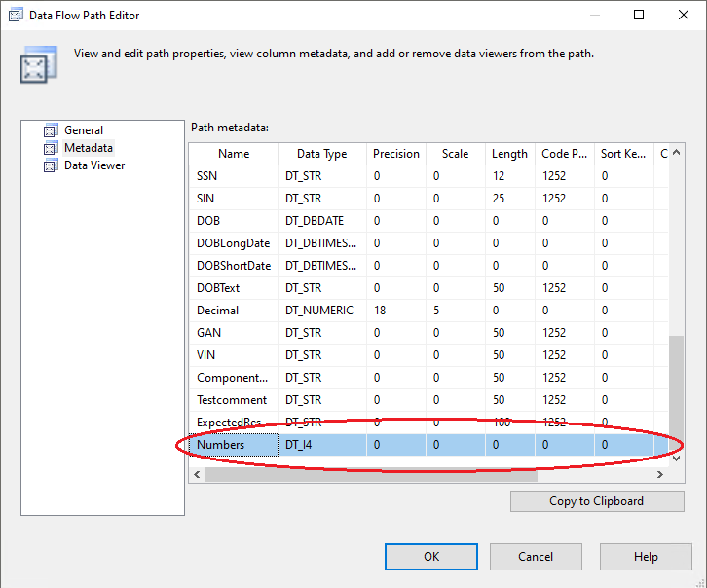The height and width of the screenshot is (588, 707).
Task: Click the Data Type column header
Action: [x=321, y=154]
